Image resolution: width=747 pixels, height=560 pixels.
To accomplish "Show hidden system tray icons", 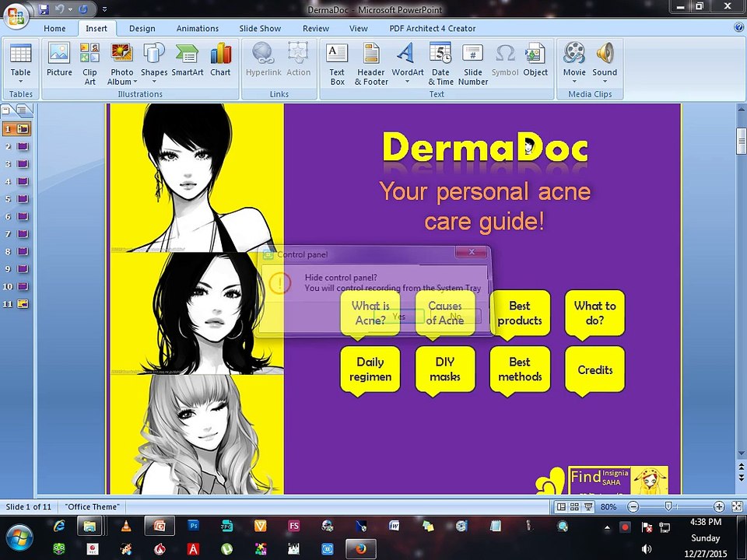I will point(607,527).
